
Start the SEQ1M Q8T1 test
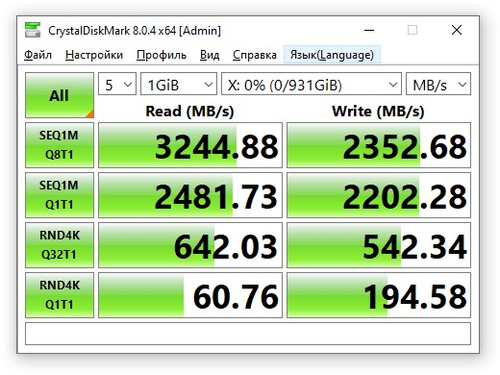pyautogui.click(x=59, y=145)
